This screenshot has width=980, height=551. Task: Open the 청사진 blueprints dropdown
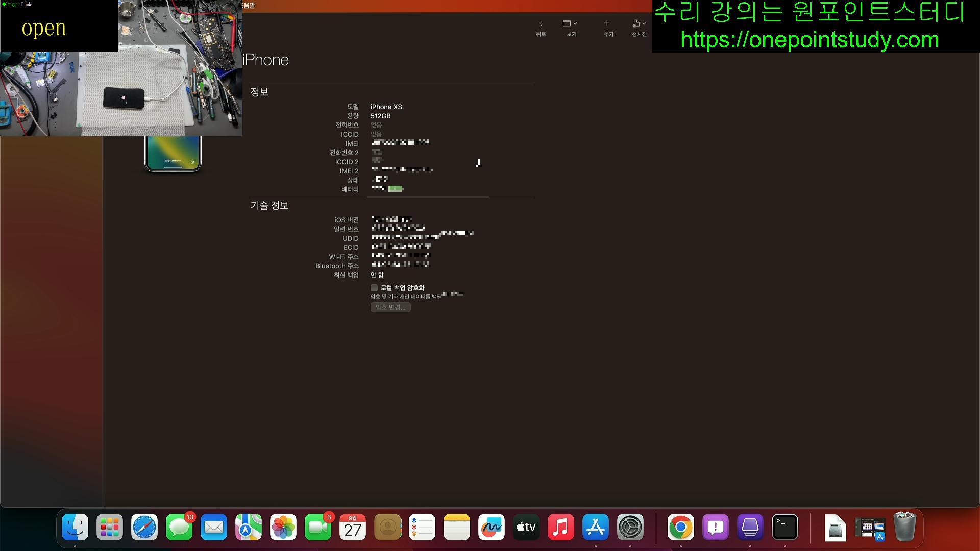click(639, 24)
